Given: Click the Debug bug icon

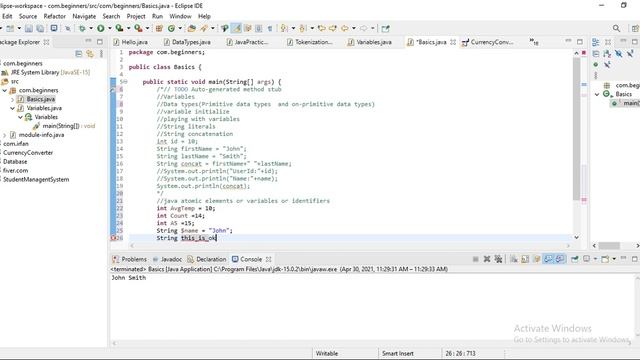Looking at the screenshot, I should (x=82, y=29).
